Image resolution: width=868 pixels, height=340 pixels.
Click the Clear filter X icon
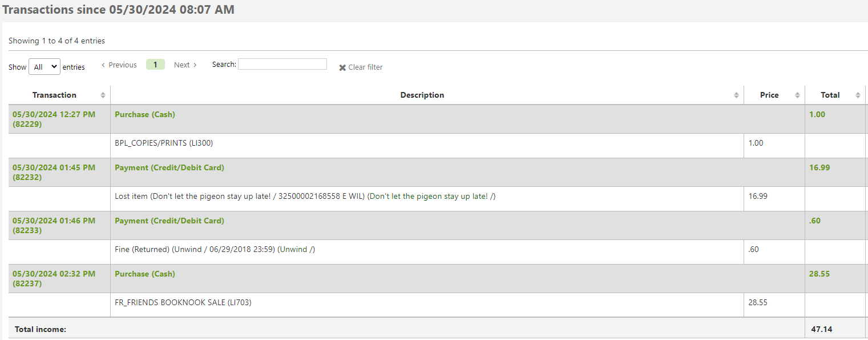[342, 67]
